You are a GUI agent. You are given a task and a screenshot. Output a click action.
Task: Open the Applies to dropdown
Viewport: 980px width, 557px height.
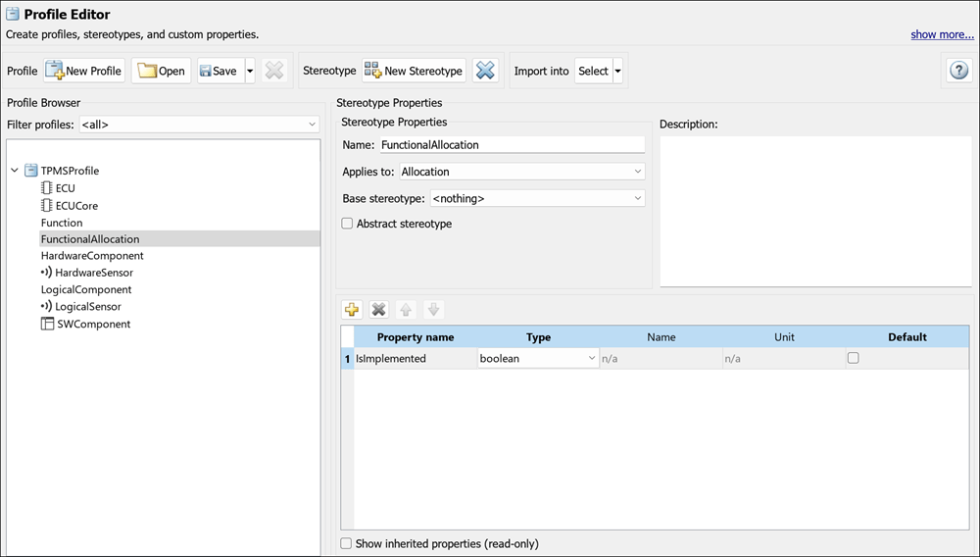point(521,172)
